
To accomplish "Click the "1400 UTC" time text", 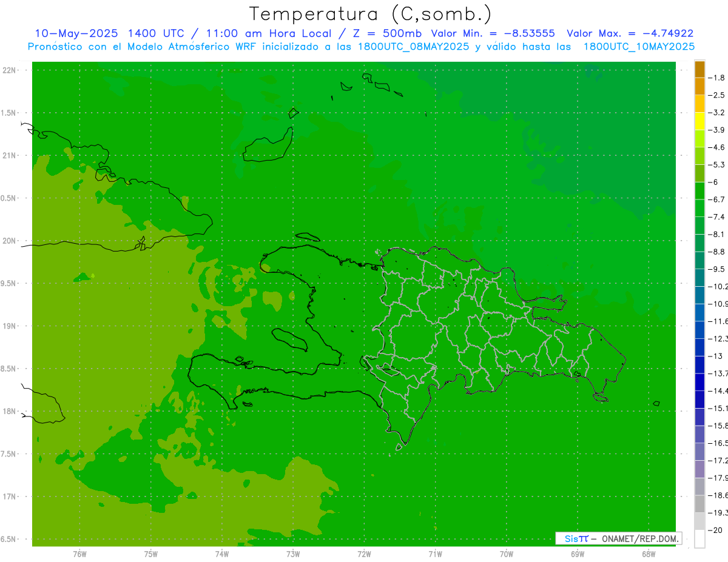I will pyautogui.click(x=156, y=33).
